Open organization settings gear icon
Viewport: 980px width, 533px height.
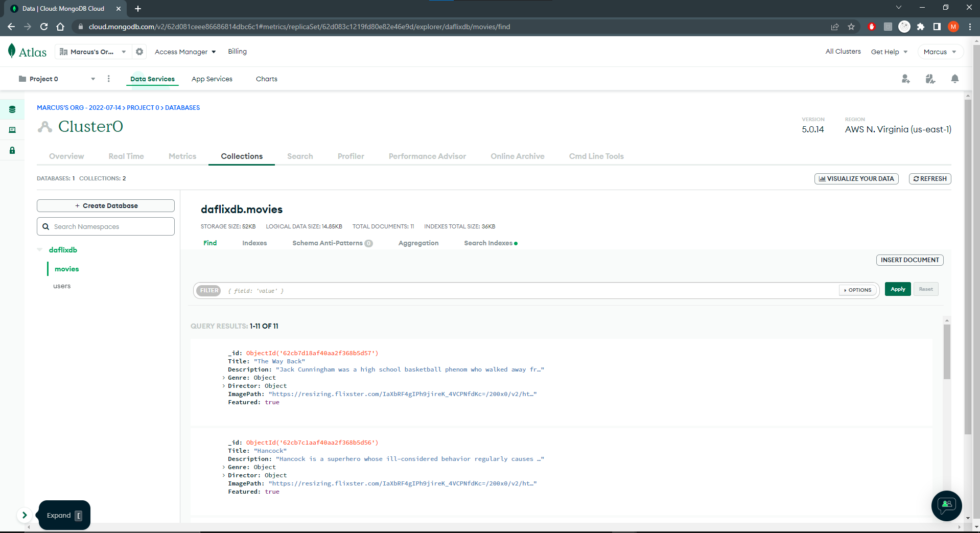tap(139, 52)
